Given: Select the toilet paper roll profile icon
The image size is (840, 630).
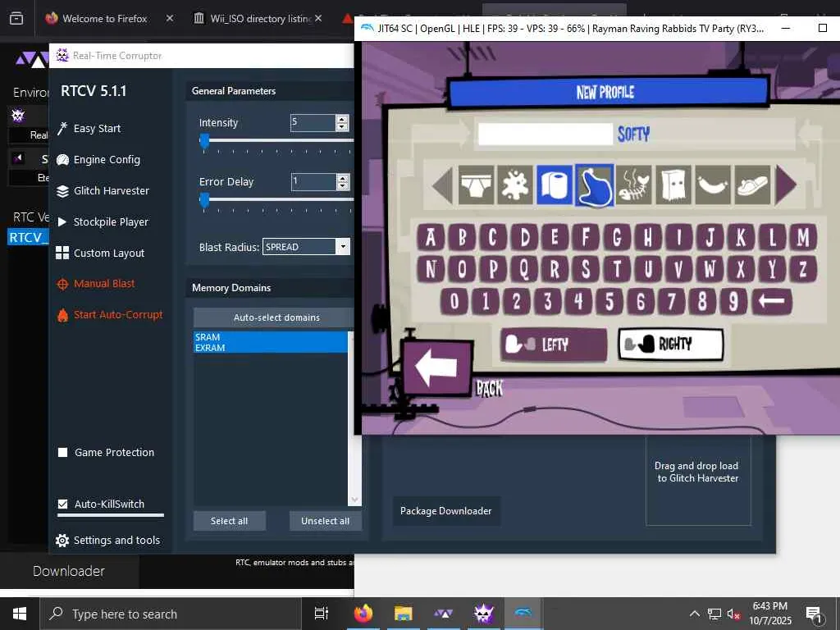Looking at the screenshot, I should pos(555,185).
